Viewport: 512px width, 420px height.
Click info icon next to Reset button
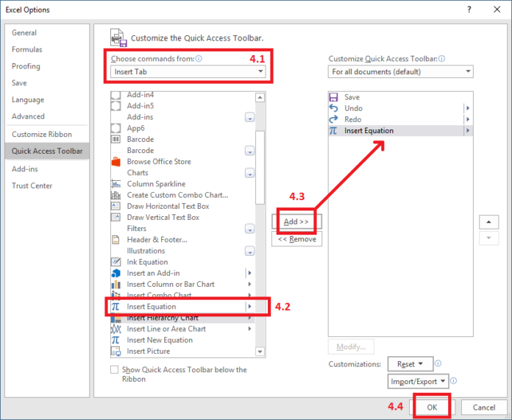[x=438, y=363]
